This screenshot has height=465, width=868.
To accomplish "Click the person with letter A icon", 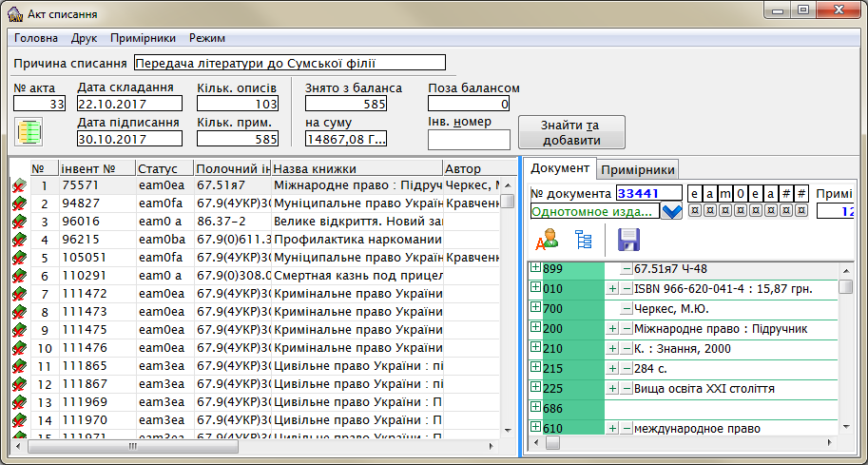I will pyautogui.click(x=547, y=240).
